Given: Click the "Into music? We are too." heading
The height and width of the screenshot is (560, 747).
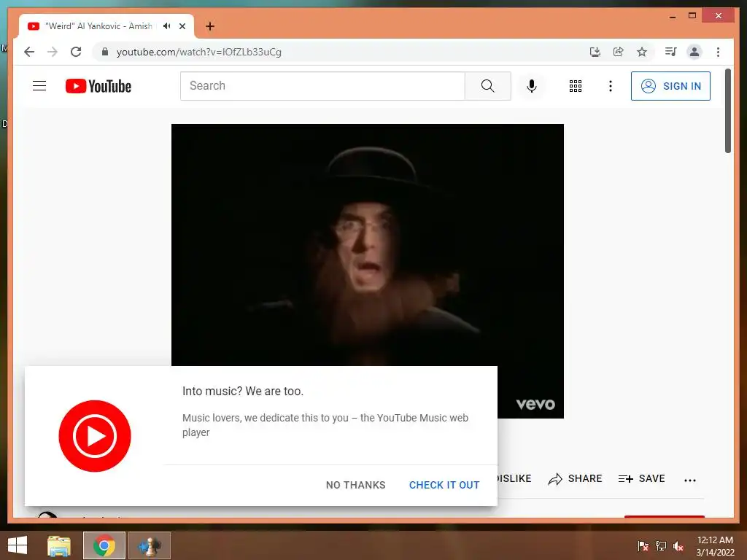Looking at the screenshot, I should 243,392.
